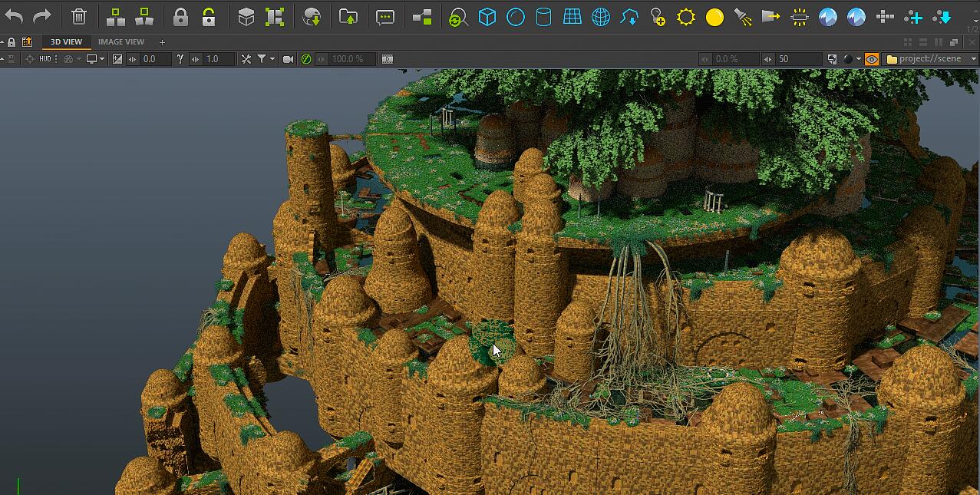Click the second mountain sphere icon
The height and width of the screenshot is (495, 980).
tap(856, 16)
